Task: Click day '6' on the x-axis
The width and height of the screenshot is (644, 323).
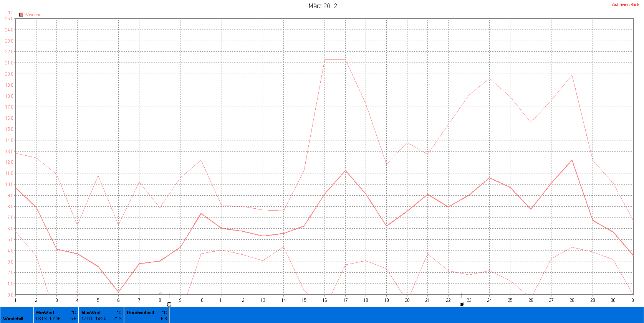Action: [118, 300]
